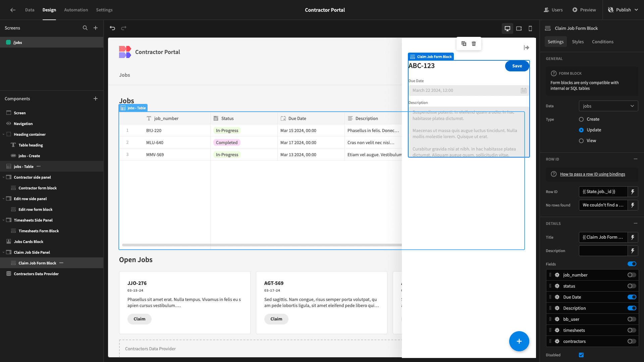Toggle the main Fields switch
This screenshot has height=362, width=644.
point(632,264)
